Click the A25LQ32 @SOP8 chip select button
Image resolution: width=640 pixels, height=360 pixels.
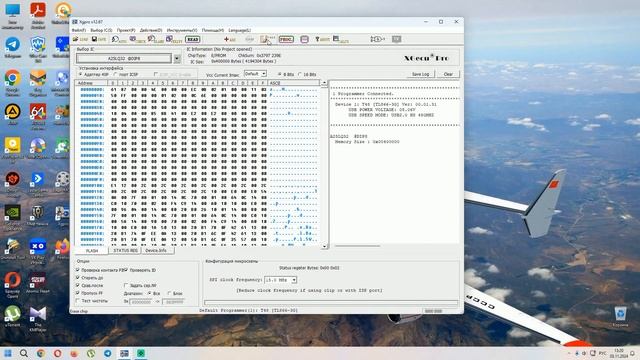(124, 59)
